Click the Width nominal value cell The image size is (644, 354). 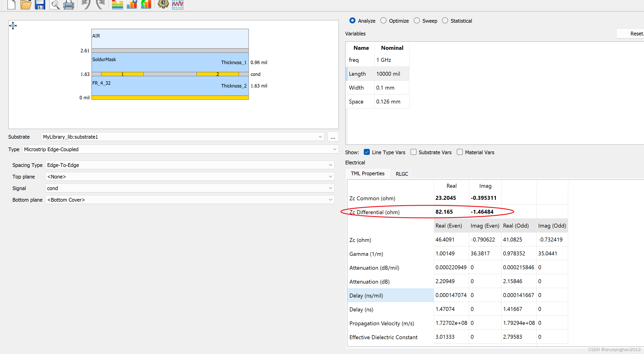click(391, 88)
